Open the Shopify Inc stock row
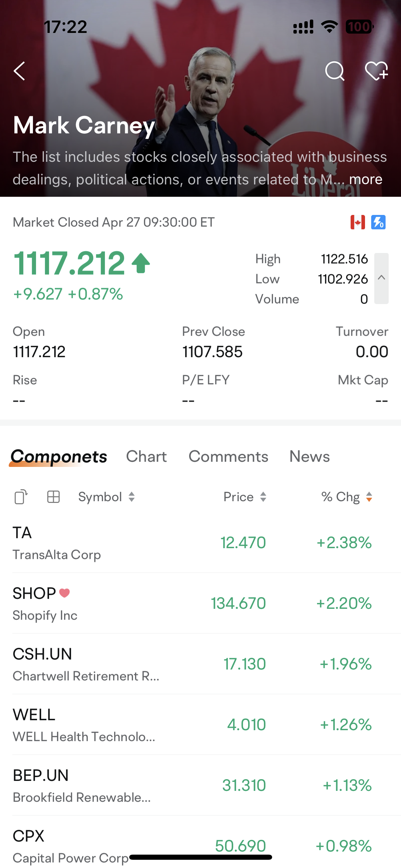 coord(200,603)
